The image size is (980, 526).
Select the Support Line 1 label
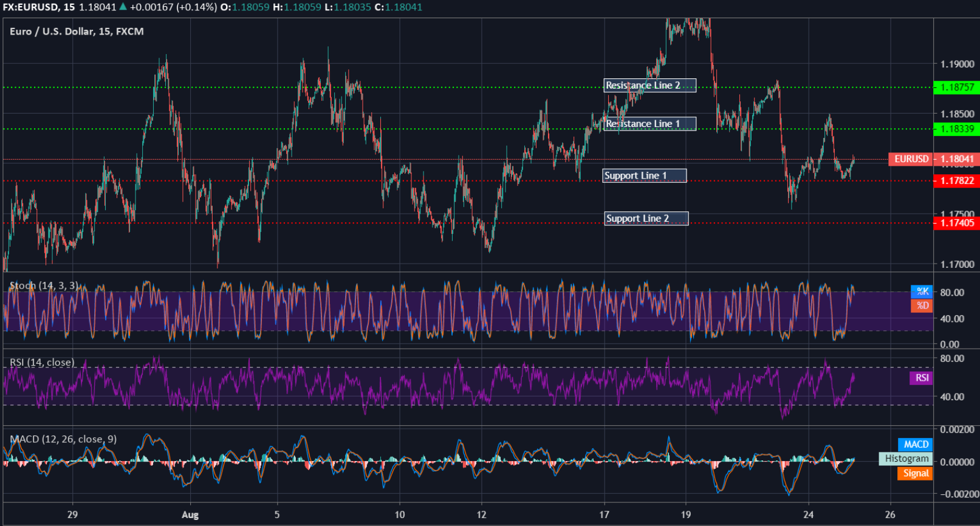[645, 176]
